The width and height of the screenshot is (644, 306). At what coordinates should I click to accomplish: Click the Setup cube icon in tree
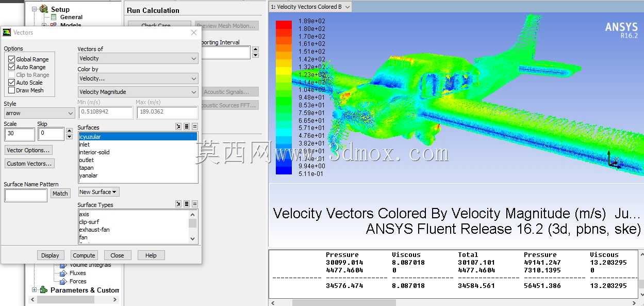44,9
